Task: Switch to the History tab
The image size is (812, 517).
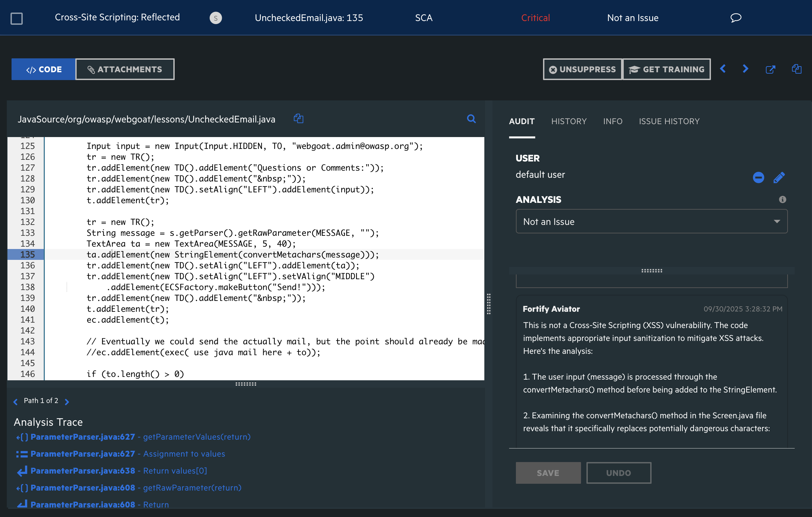Action: 568,121
